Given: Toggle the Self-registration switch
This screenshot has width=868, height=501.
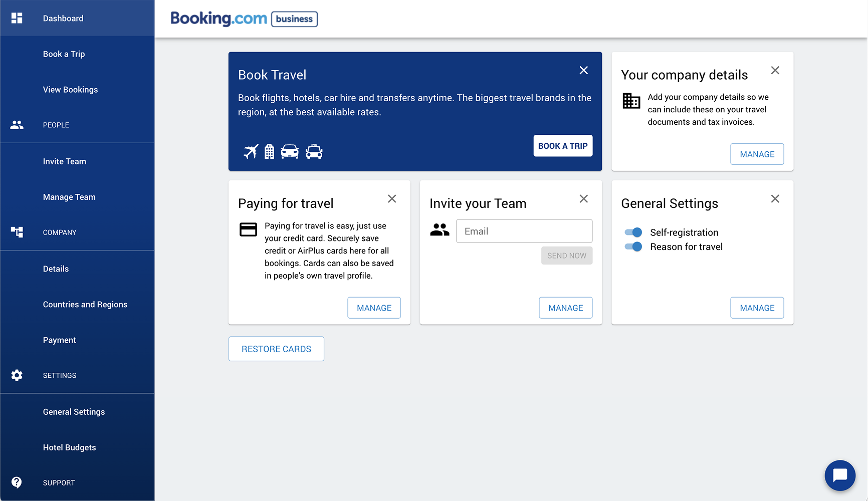Looking at the screenshot, I should point(633,232).
